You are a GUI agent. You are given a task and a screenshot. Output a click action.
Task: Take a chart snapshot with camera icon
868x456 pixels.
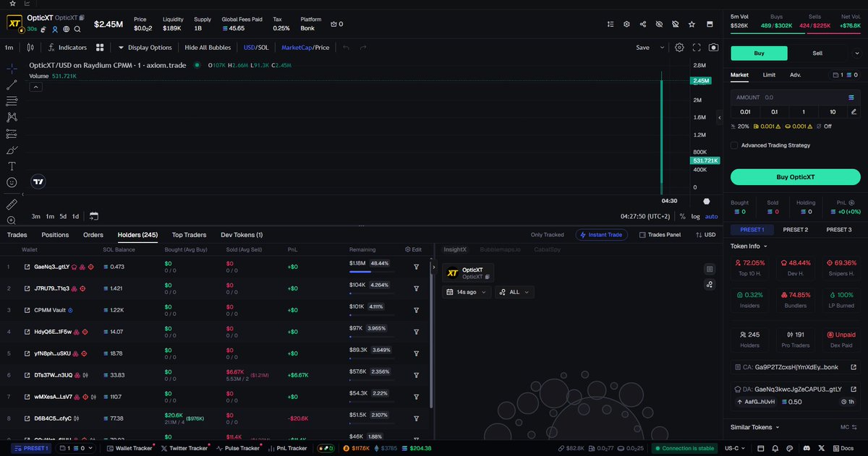click(714, 48)
